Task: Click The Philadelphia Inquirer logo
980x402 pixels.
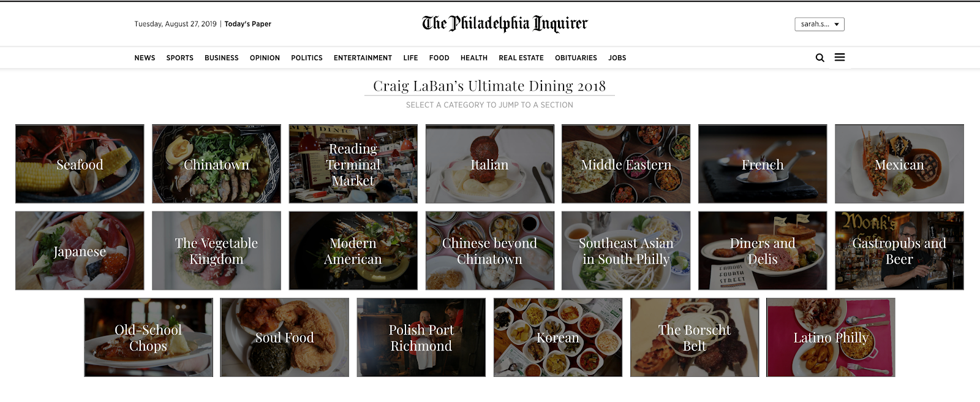Action: click(505, 23)
